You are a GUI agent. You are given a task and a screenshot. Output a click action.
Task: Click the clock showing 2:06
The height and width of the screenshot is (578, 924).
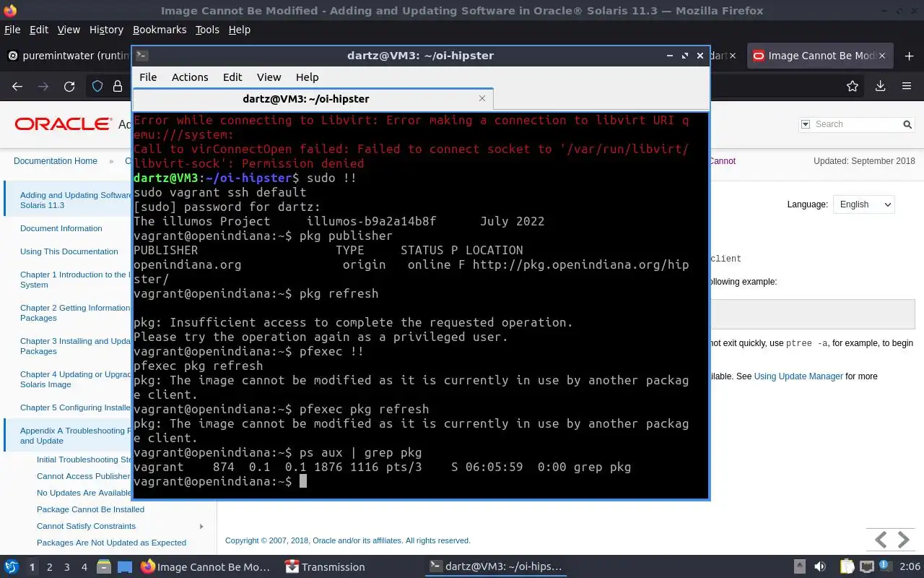click(x=910, y=567)
